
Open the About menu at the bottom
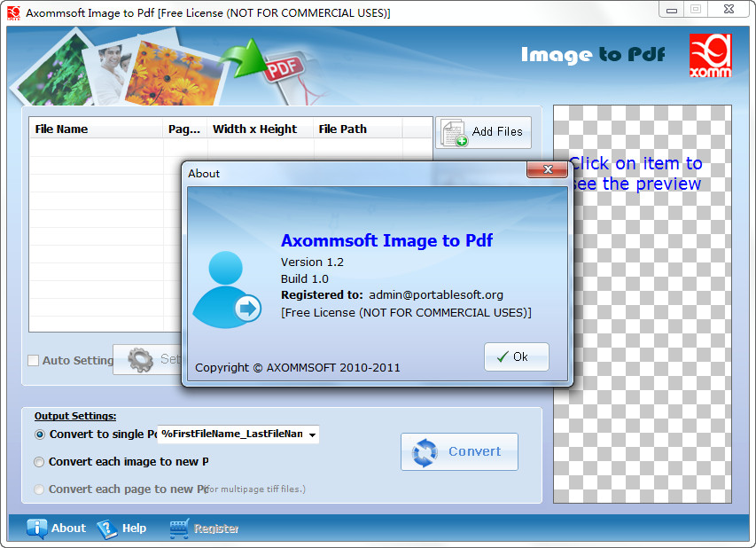(x=67, y=528)
